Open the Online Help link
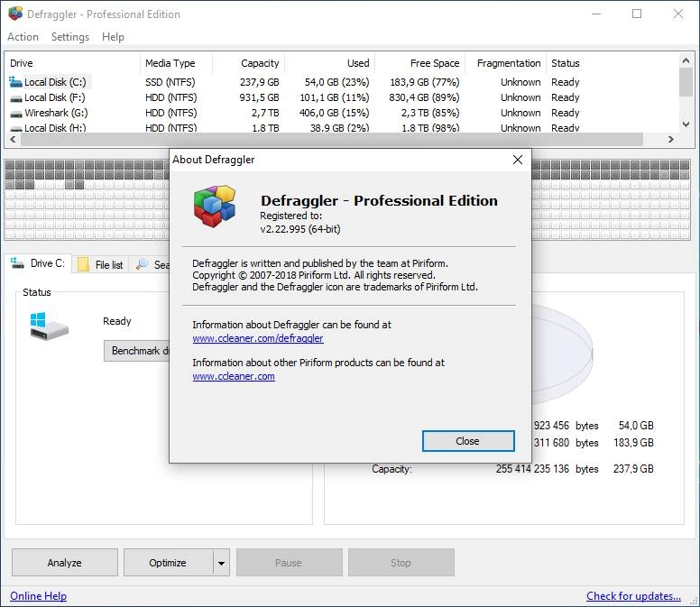Viewport: 700px width, 607px height. click(x=39, y=596)
